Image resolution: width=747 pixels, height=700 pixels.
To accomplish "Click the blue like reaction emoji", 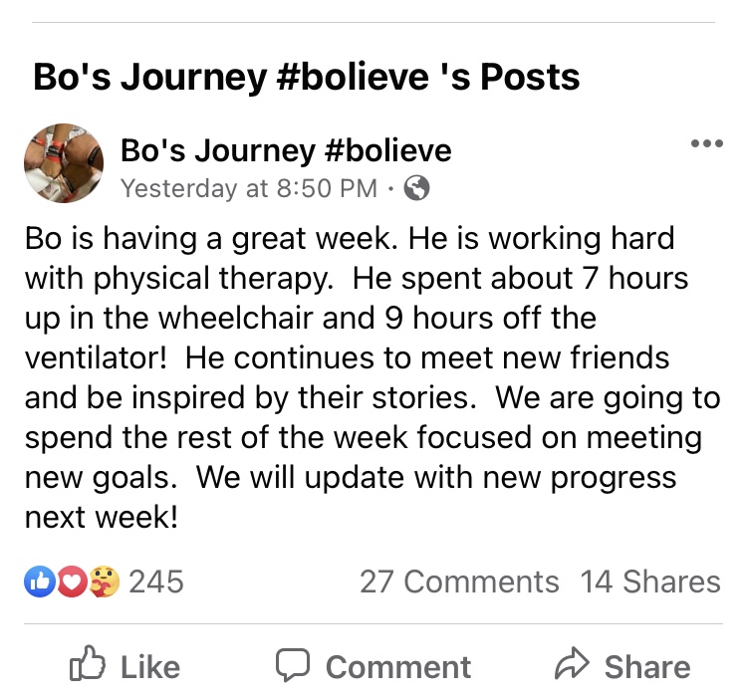I will [x=40, y=582].
